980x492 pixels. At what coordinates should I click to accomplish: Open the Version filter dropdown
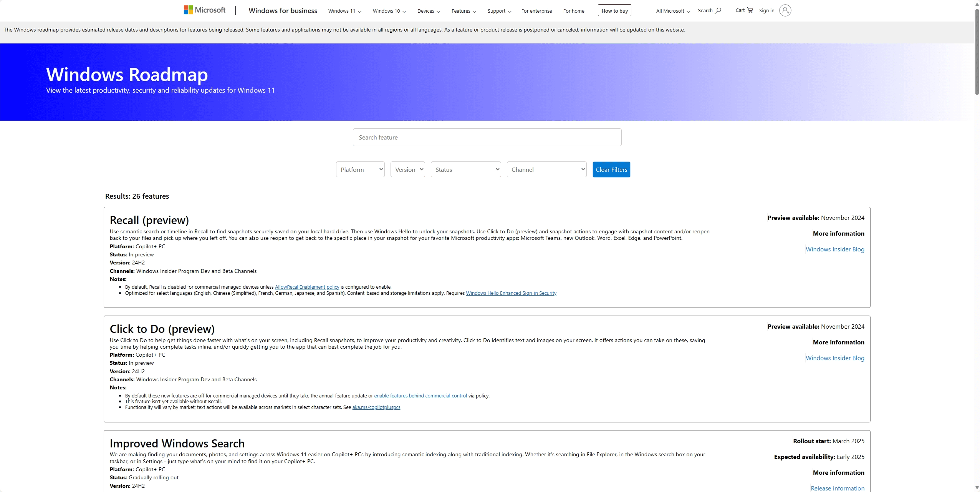click(x=407, y=169)
